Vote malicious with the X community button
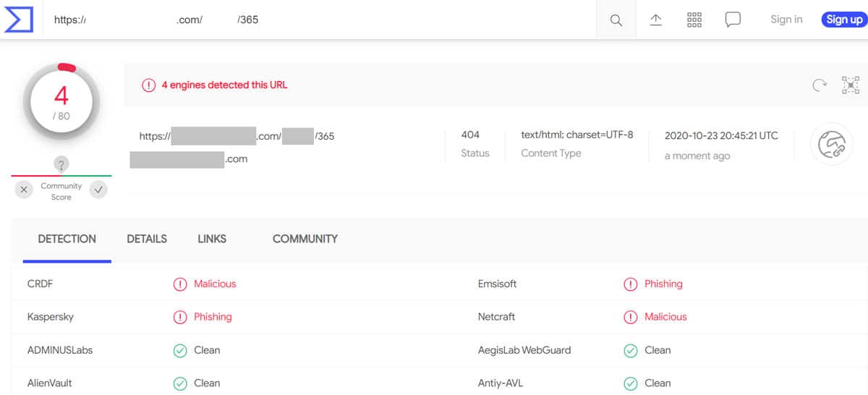The height and width of the screenshot is (395, 868). (x=24, y=190)
